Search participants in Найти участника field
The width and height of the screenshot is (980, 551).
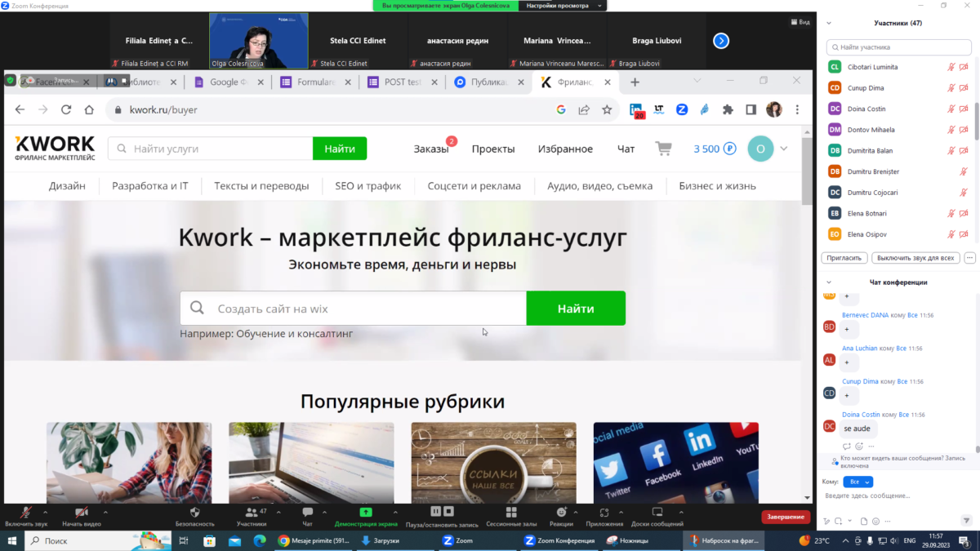click(898, 47)
